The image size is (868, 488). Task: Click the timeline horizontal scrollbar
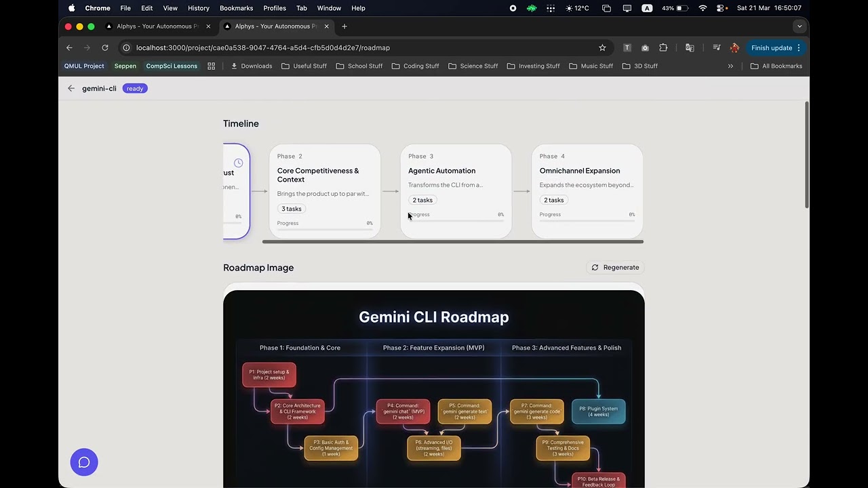[x=453, y=241]
